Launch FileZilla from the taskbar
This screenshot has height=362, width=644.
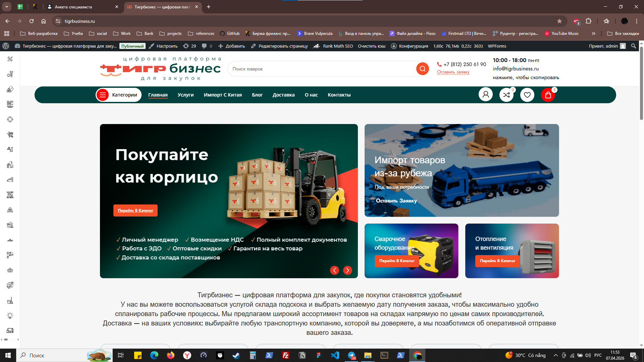pyautogui.click(x=286, y=355)
